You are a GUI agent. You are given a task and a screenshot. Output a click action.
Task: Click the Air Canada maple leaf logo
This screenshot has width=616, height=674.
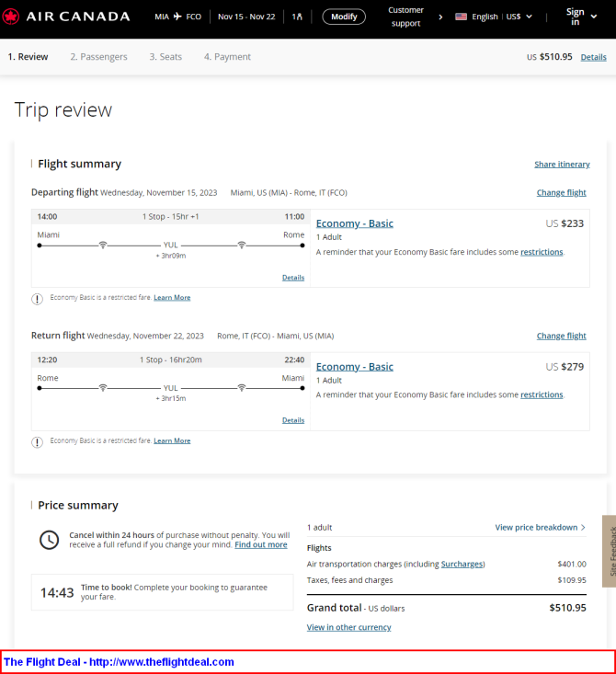click(11, 17)
